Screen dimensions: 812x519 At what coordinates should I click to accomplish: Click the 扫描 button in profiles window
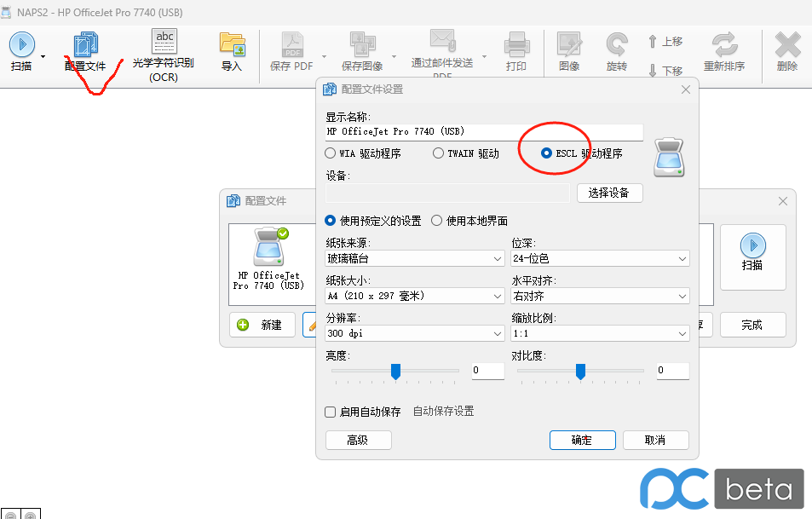[x=753, y=257]
